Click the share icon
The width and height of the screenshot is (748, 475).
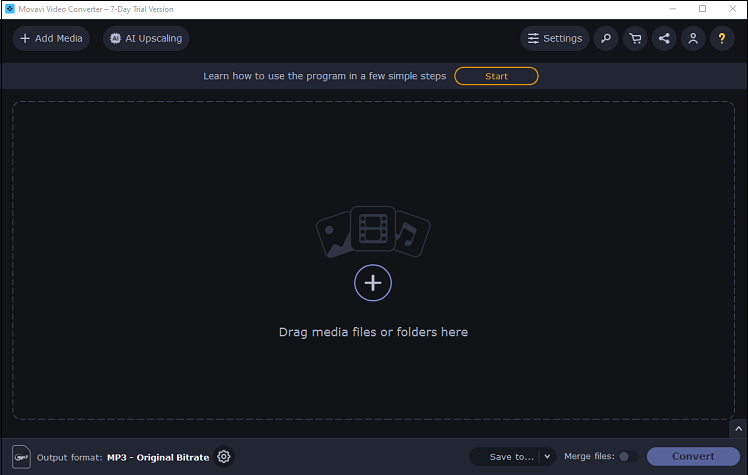click(664, 38)
